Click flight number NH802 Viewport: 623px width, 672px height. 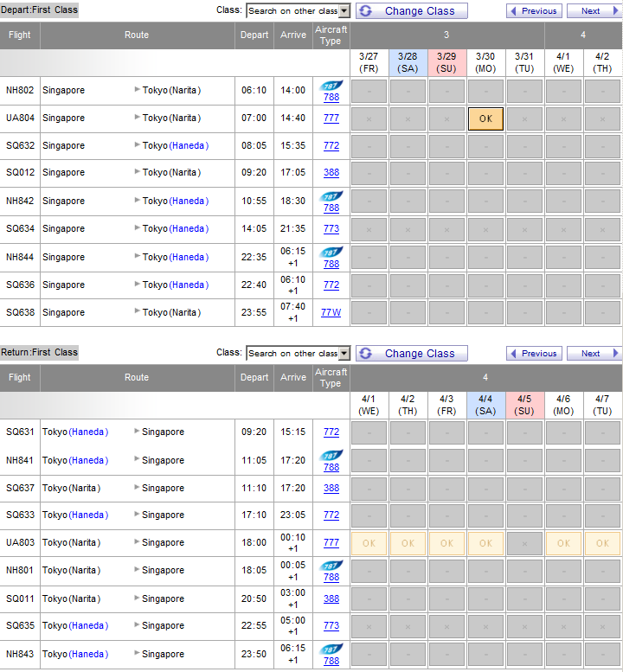coord(20,91)
